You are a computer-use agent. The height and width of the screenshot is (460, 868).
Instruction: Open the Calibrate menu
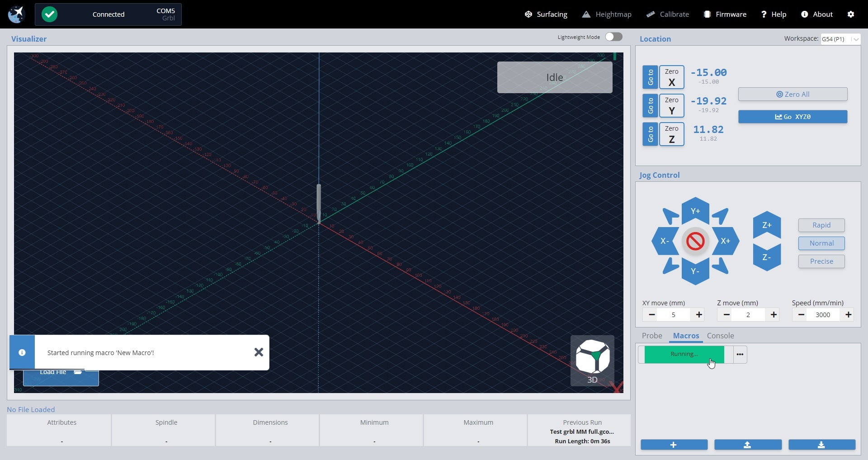[x=668, y=14]
